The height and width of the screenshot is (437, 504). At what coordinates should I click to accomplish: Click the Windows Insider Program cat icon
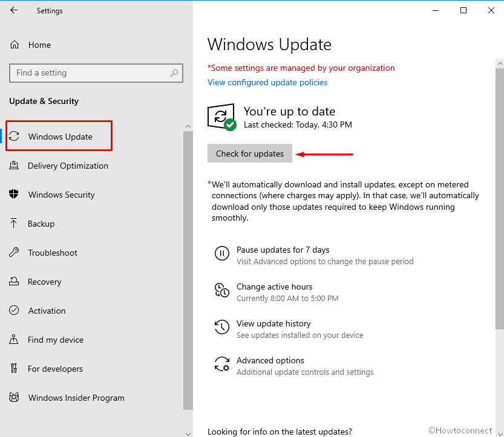coord(14,398)
